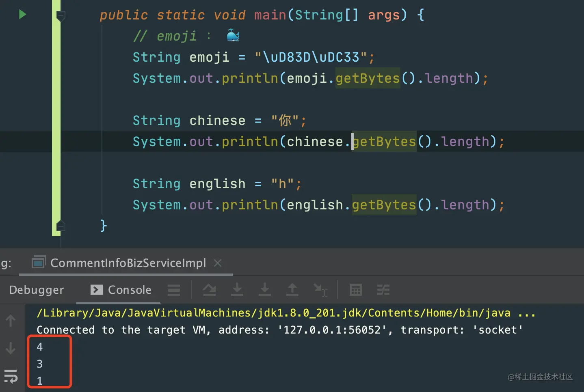Click console output line 1
This screenshot has height=392, width=584.
[40, 381]
